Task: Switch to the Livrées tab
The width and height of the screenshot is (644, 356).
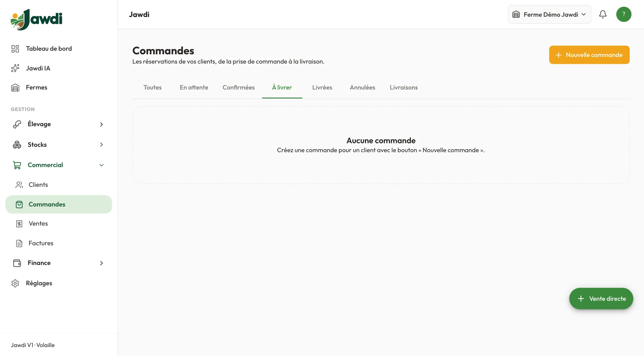Action: click(x=322, y=87)
